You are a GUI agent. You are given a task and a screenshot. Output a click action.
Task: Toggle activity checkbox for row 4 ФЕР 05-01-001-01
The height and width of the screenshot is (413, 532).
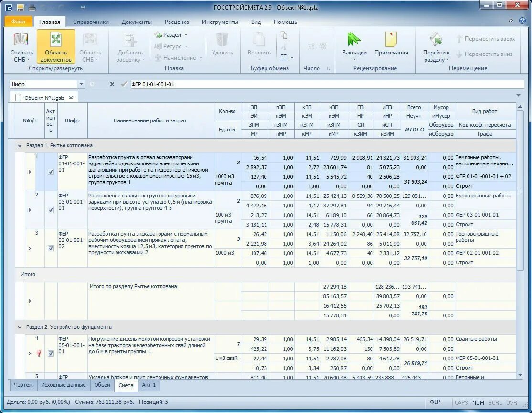(51, 353)
